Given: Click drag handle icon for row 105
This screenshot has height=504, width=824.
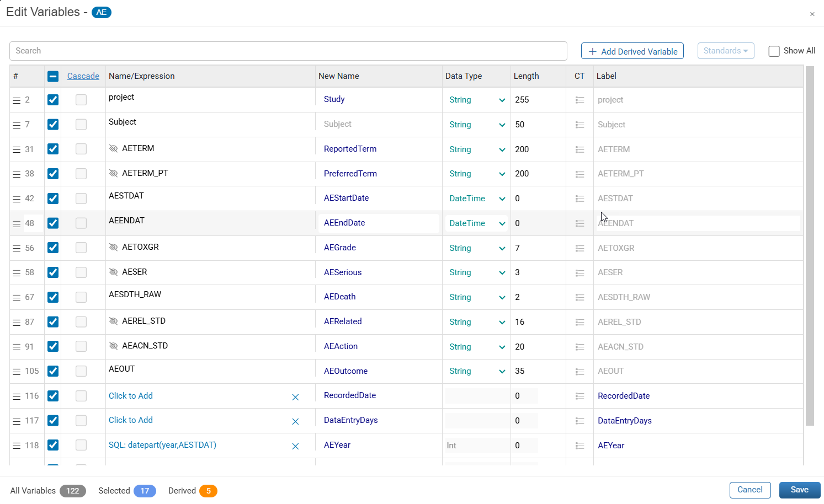Looking at the screenshot, I should pyautogui.click(x=17, y=372).
